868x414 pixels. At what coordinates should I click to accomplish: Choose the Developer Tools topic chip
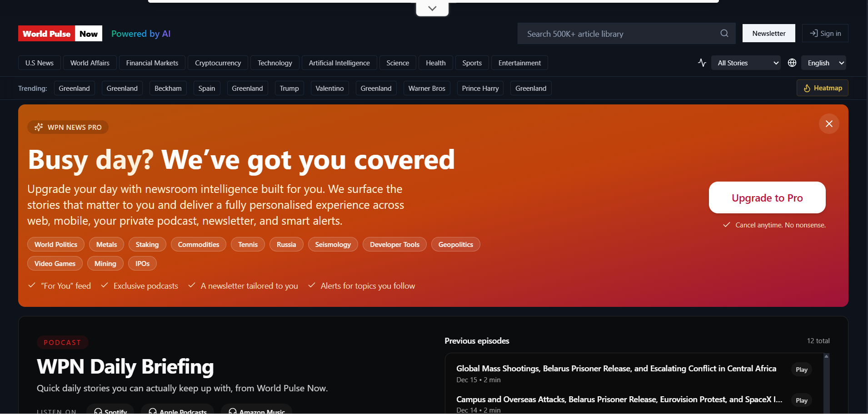pos(394,244)
